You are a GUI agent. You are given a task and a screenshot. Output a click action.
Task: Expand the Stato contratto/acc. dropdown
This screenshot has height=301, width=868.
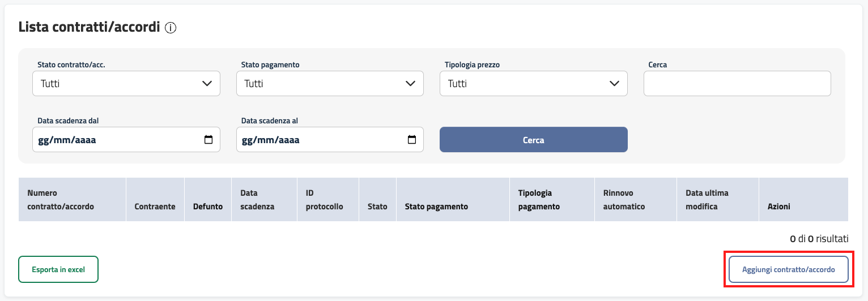126,84
